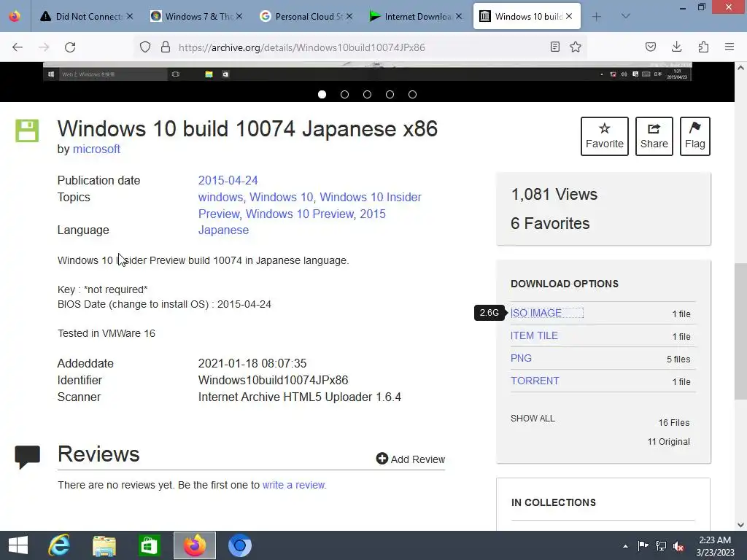This screenshot has height=560, width=747.
Task: Open the Action Center flag tray icon
Action: [x=643, y=545]
